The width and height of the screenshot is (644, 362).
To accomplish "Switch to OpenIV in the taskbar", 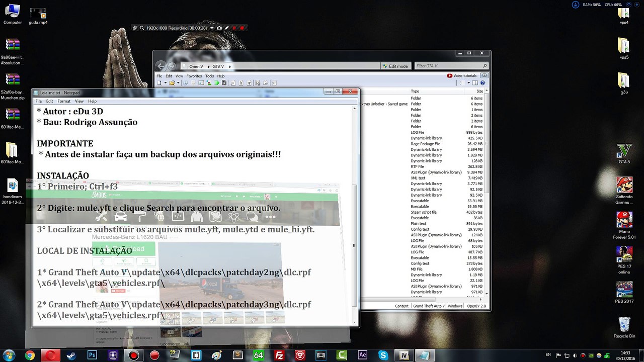I will (x=404, y=355).
